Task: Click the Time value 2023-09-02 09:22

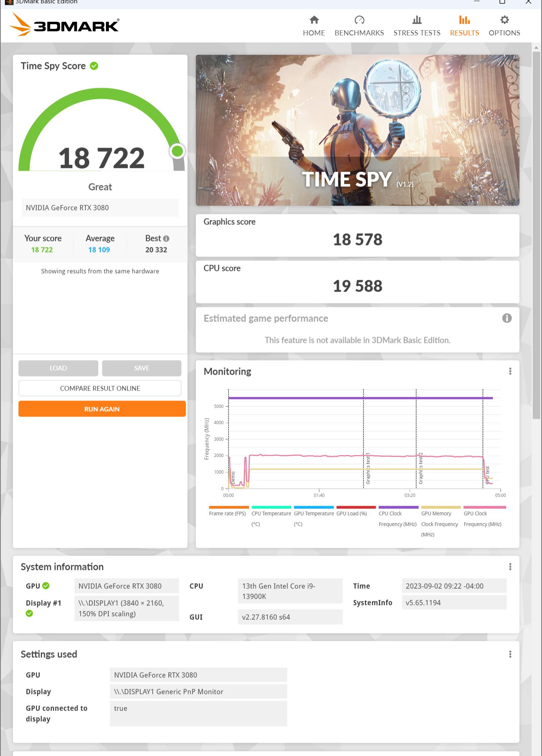Action: [454, 586]
